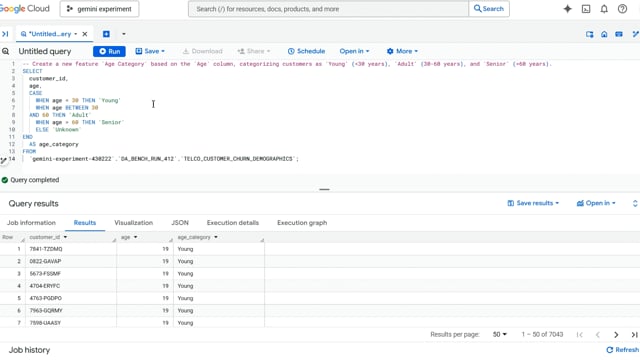This screenshot has width=640, height=360.
Task: Open notifications bell icon
Action: click(604, 9)
